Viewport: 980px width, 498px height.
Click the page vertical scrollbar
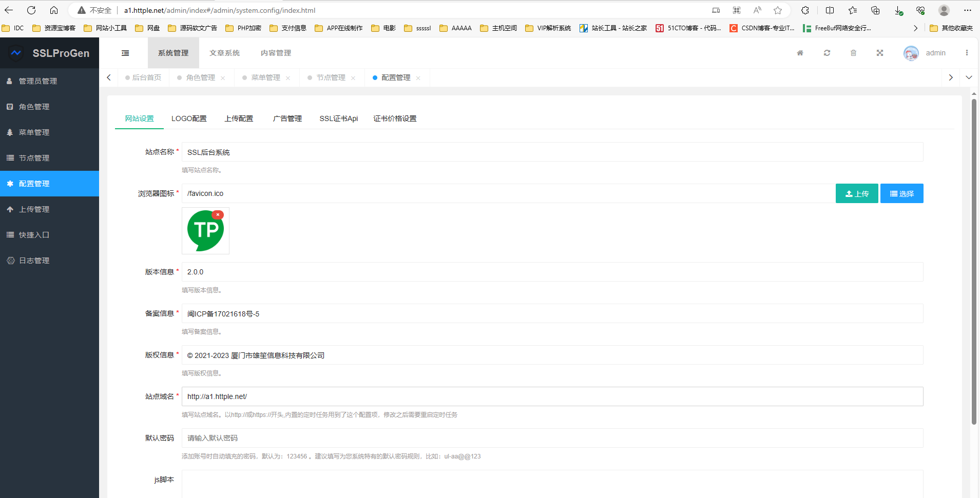974,262
